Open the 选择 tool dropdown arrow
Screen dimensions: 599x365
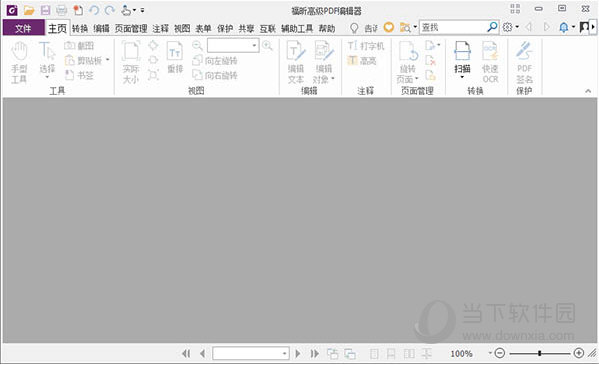(47, 78)
